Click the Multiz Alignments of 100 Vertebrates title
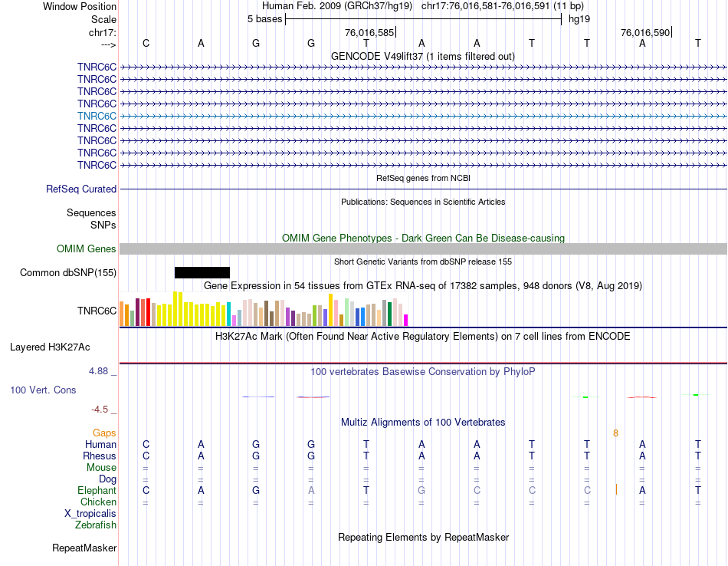 click(x=423, y=423)
